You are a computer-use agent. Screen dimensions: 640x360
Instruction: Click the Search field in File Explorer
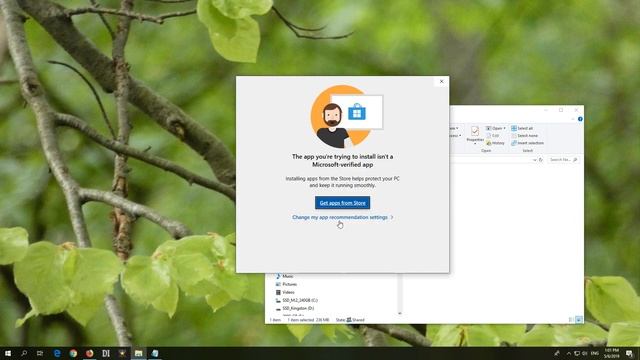pos(563,160)
